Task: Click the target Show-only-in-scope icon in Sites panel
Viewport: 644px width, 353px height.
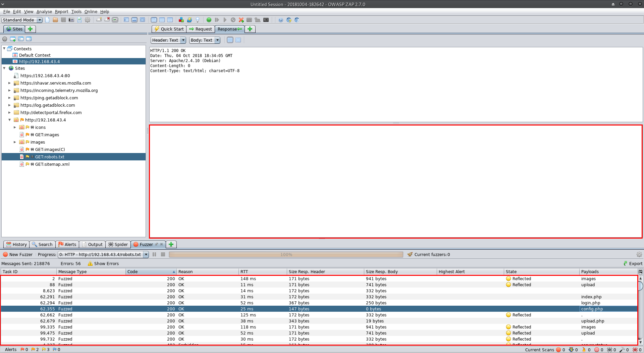Action: [x=5, y=39]
